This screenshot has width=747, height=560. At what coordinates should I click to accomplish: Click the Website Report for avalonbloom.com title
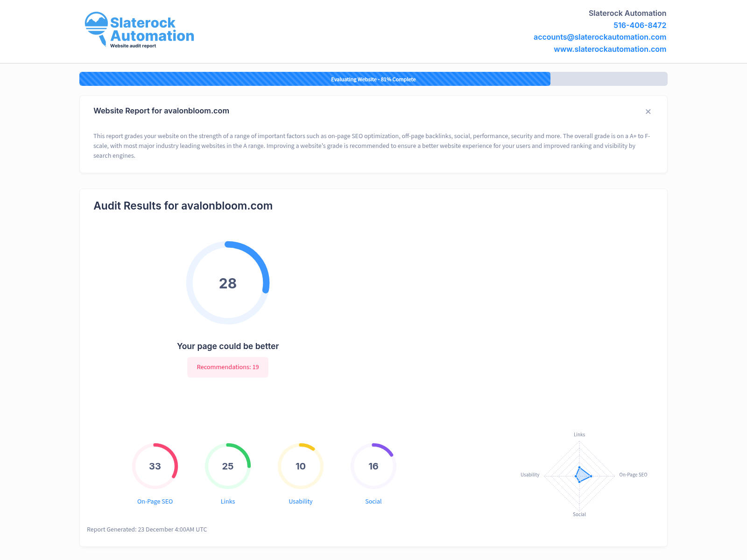161,111
